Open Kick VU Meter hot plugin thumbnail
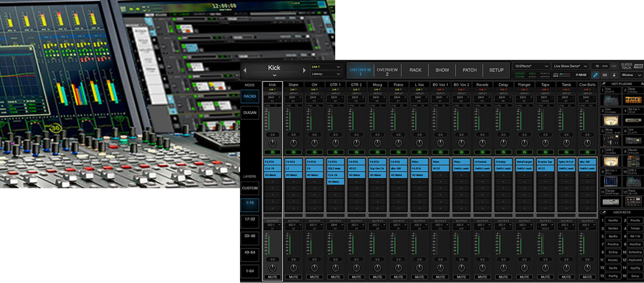 [611, 120]
